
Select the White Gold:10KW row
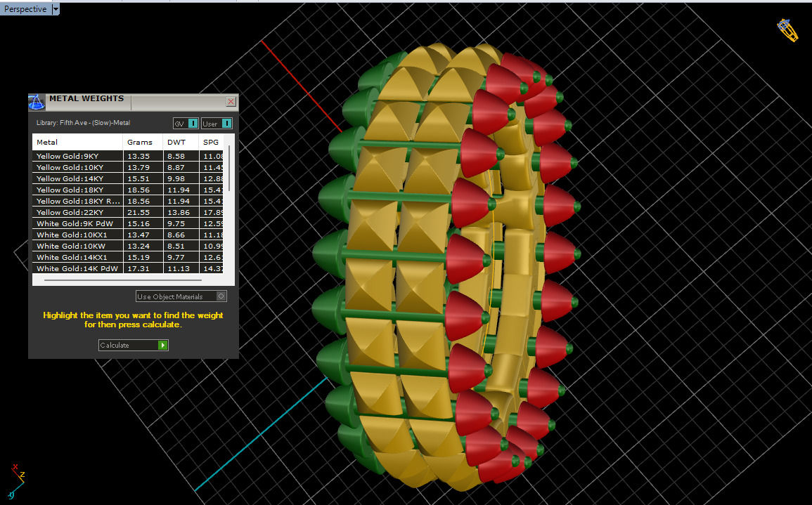[128, 246]
